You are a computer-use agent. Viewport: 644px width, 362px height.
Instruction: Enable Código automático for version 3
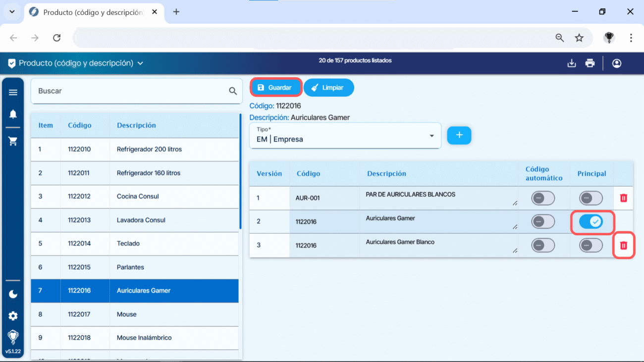tap(543, 246)
